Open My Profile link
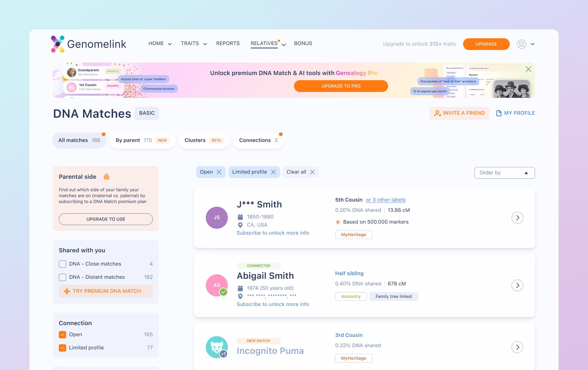This screenshot has width=588, height=370. point(515,113)
